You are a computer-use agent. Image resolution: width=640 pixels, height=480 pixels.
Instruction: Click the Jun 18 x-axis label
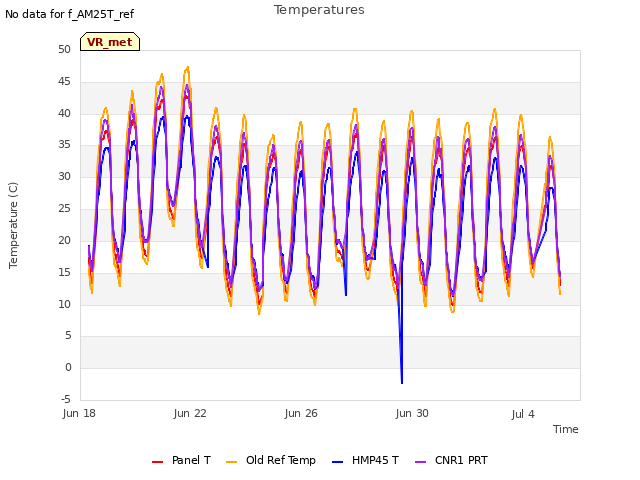point(79,413)
